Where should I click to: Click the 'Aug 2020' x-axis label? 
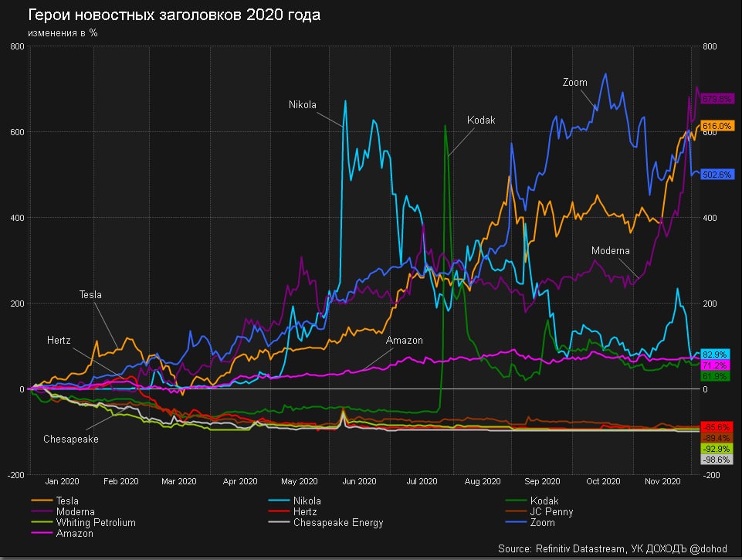point(483,481)
